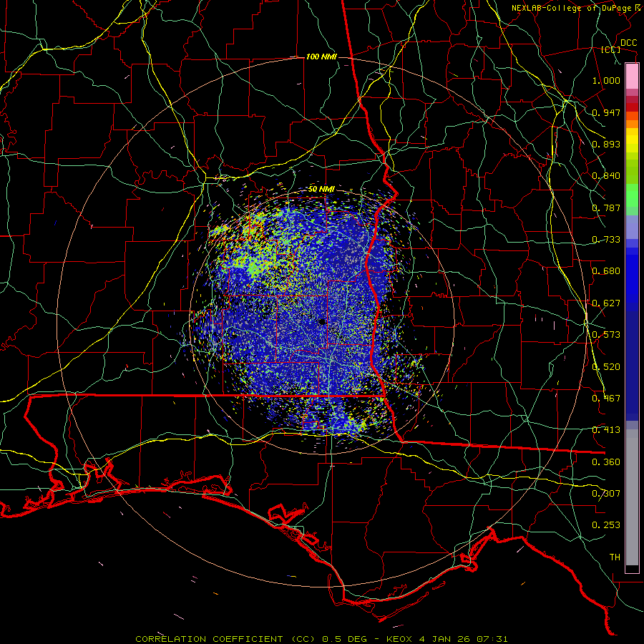The height and width of the screenshot is (644, 644).
Task: Pick the pink segment of the color bar
Action: pyautogui.click(x=632, y=77)
